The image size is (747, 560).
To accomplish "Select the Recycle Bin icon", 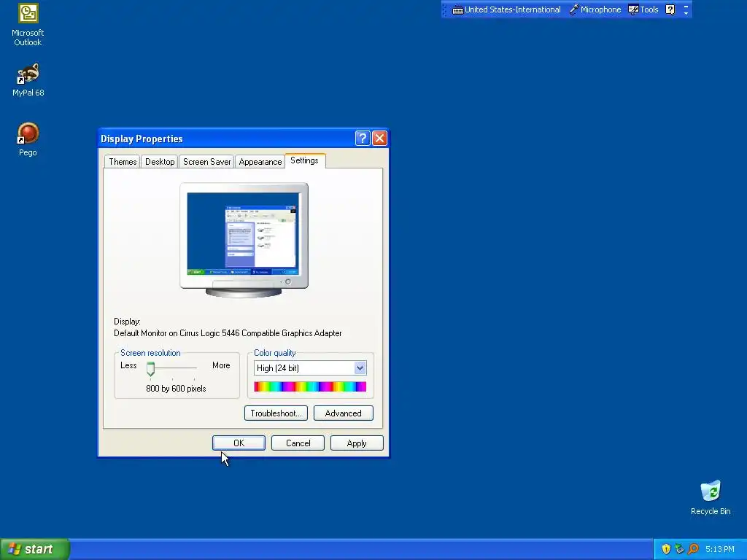I will click(x=711, y=497).
